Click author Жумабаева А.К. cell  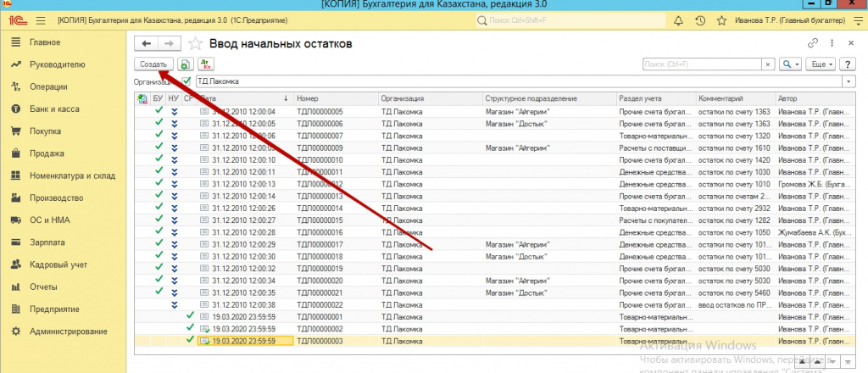coord(815,231)
